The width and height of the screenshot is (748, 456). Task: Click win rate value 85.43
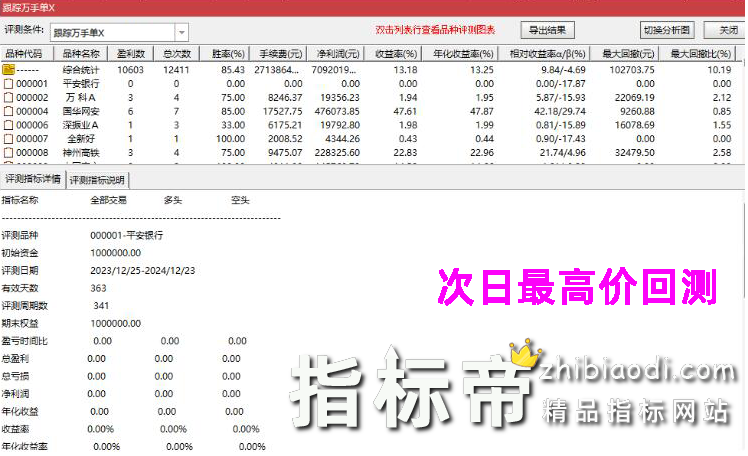(x=233, y=70)
